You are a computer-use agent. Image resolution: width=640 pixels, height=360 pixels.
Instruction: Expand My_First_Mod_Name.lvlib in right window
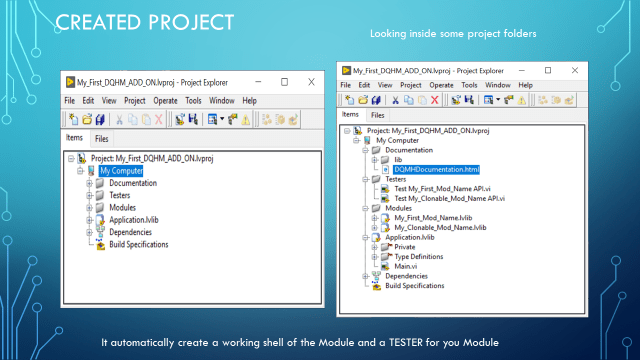[x=374, y=218]
